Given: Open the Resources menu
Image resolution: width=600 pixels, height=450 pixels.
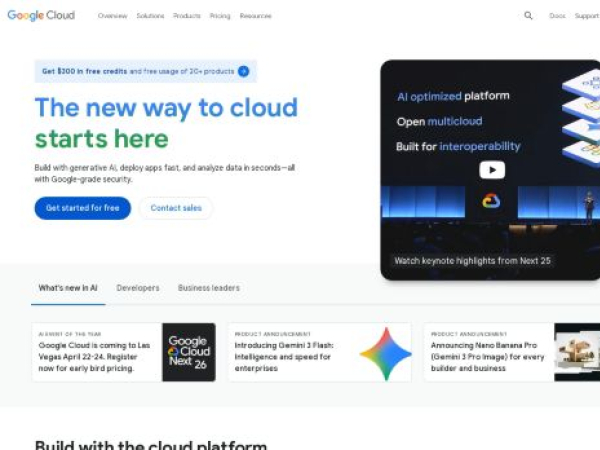Looking at the screenshot, I should point(256,16).
